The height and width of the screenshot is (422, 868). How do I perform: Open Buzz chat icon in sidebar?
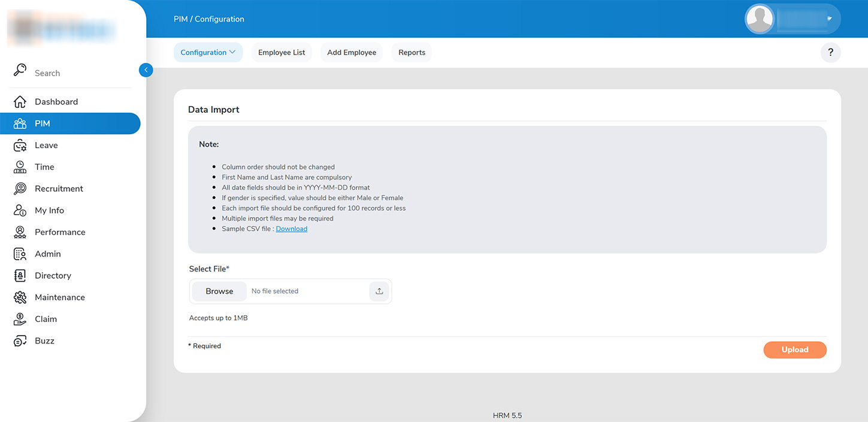click(x=20, y=341)
